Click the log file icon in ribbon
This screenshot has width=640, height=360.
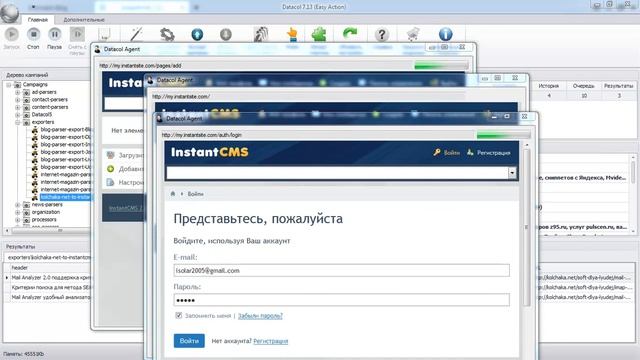104,35
